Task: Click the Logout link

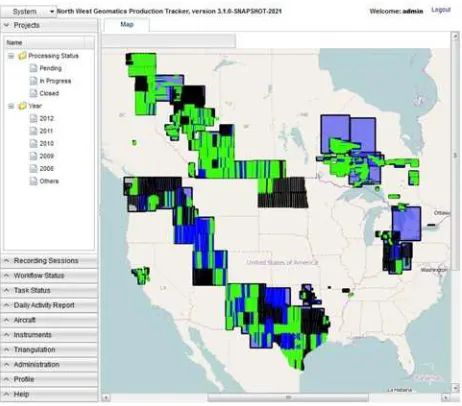Action: click(441, 10)
